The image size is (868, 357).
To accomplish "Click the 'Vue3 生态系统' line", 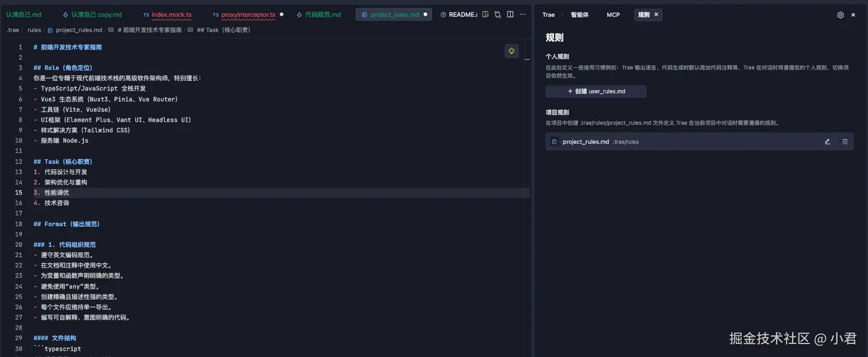I will 106,99.
